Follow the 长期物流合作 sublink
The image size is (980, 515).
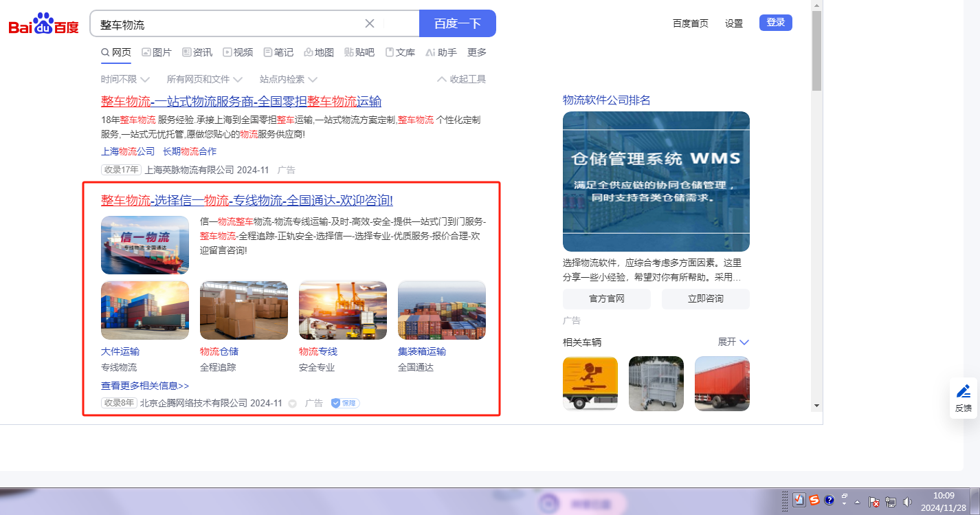click(x=190, y=151)
